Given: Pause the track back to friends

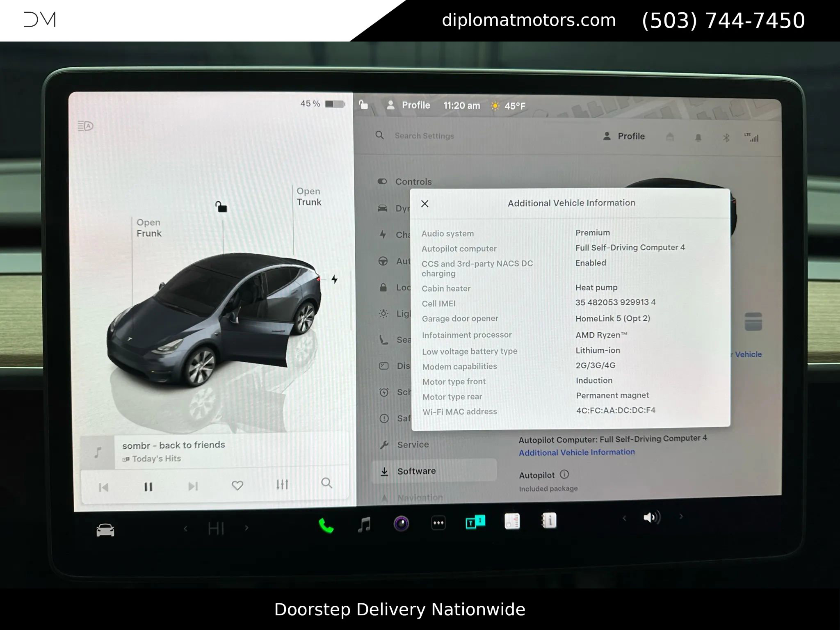Looking at the screenshot, I should (x=148, y=486).
